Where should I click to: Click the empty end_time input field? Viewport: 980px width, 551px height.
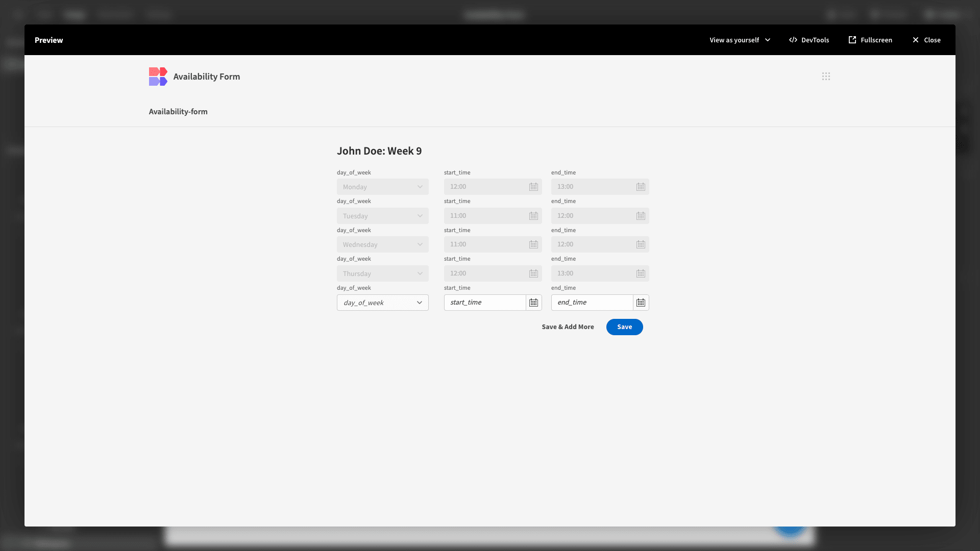coord(592,303)
